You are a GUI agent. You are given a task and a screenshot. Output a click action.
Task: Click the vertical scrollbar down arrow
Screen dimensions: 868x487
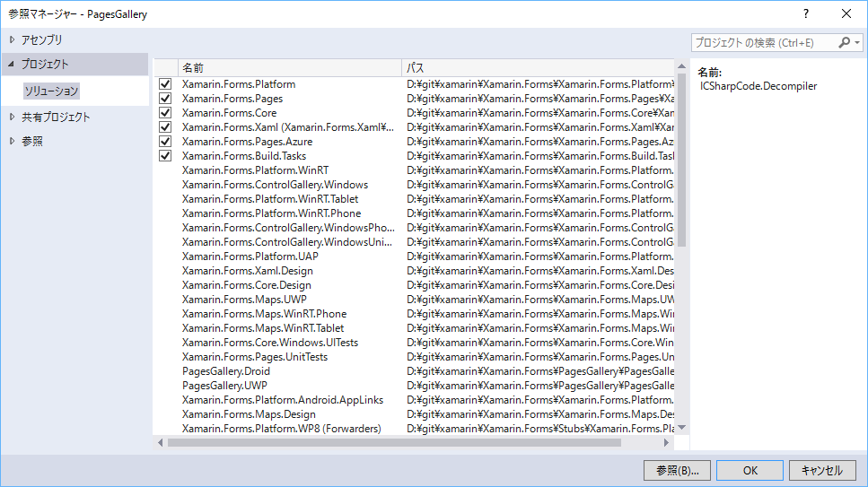(681, 429)
